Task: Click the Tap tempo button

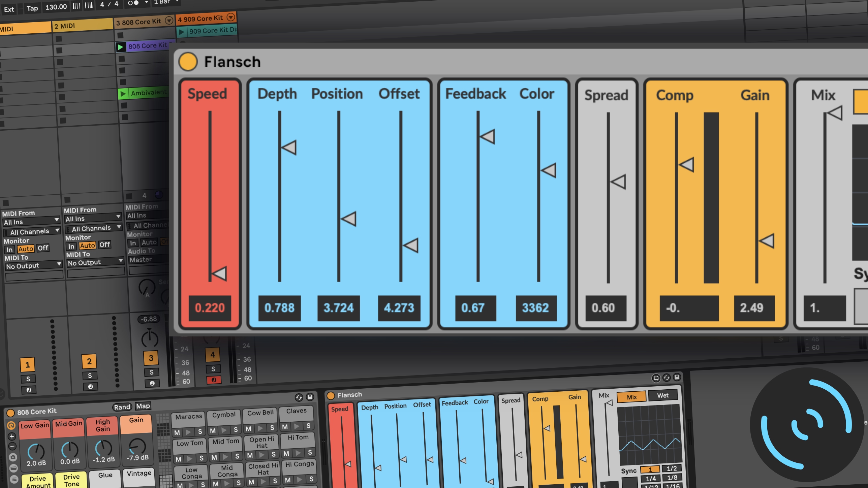Action: [x=32, y=8]
